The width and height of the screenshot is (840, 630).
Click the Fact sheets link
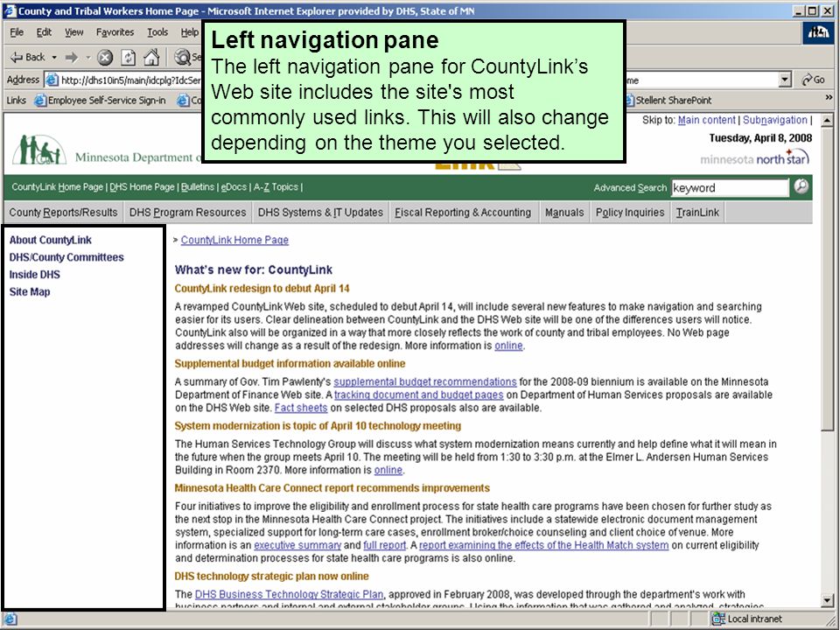coord(301,408)
